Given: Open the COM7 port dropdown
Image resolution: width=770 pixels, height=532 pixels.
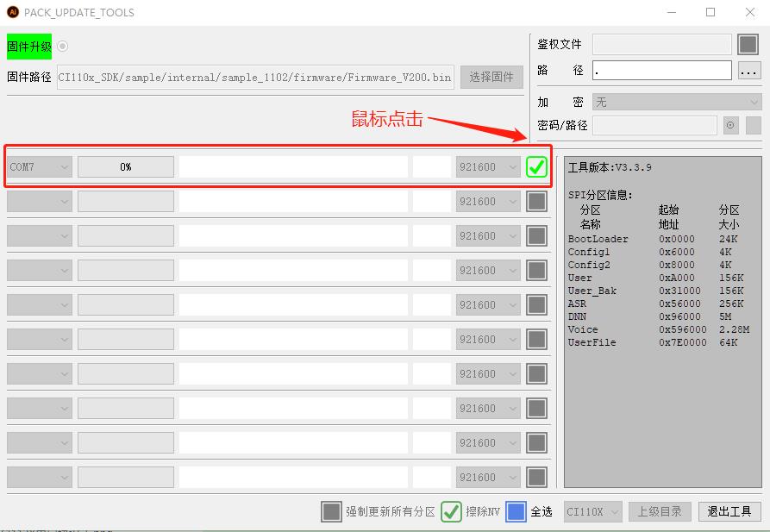Looking at the screenshot, I should 40,167.
